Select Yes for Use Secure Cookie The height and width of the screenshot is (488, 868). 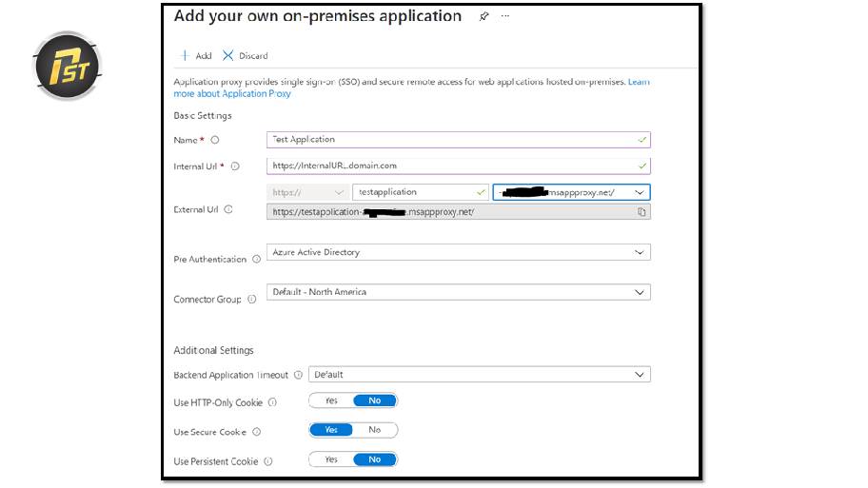pyautogui.click(x=331, y=430)
